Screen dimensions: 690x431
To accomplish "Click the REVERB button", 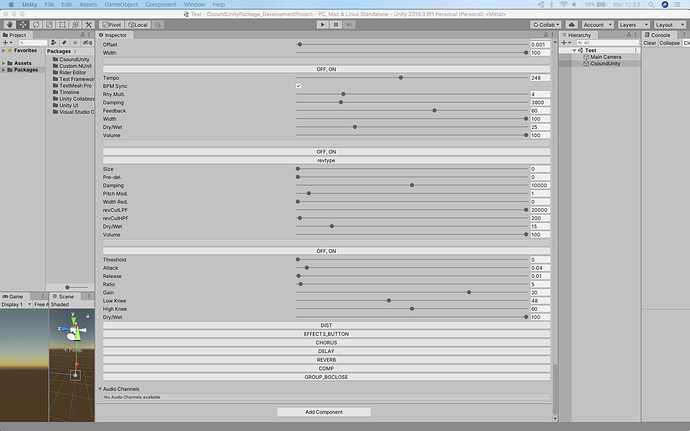I will (326, 360).
